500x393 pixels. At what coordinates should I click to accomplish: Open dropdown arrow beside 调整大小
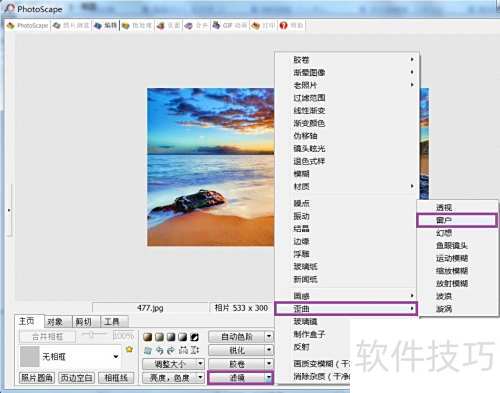click(200, 364)
